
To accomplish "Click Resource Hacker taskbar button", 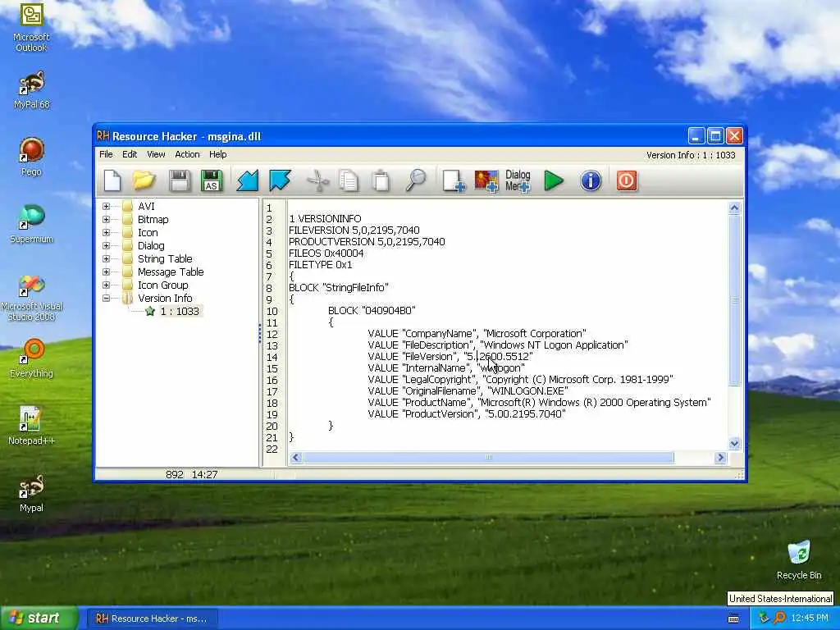I will (152, 619).
